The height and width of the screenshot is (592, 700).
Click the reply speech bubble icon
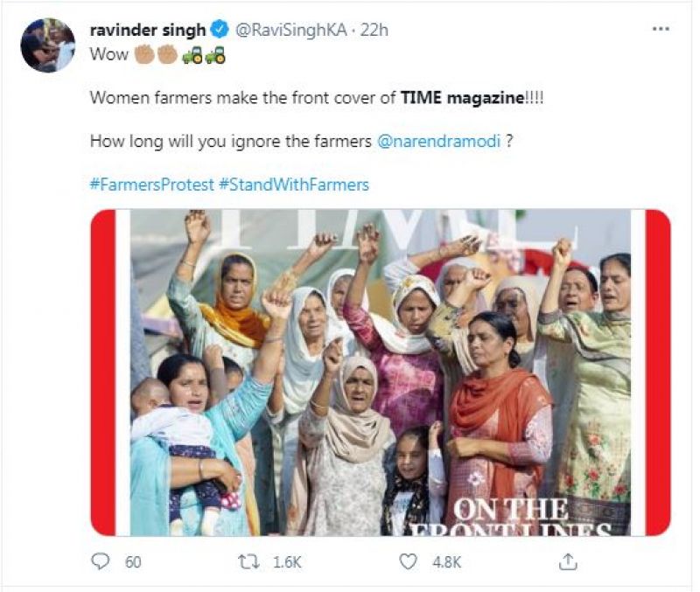coord(103,561)
